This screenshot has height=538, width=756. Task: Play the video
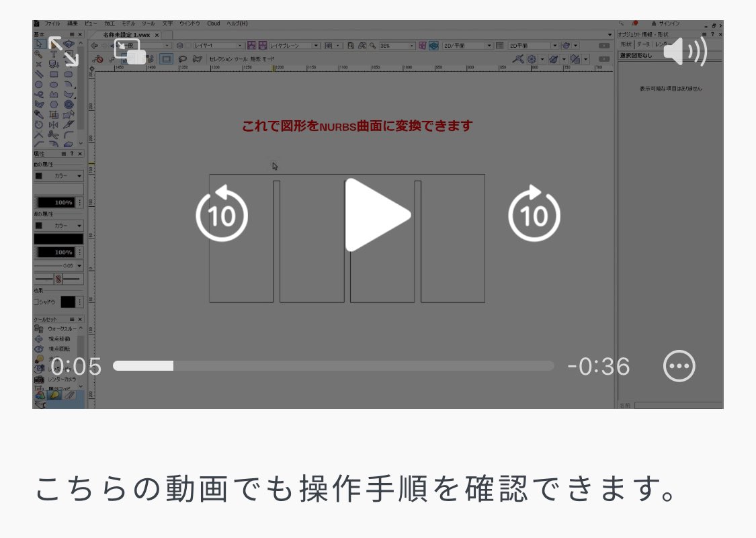[x=377, y=215]
